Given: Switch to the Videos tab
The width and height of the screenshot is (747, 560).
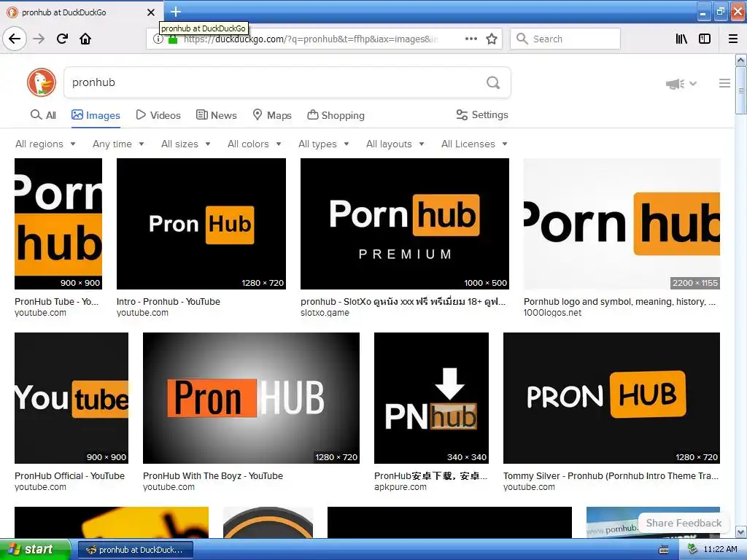Looking at the screenshot, I should (x=158, y=115).
